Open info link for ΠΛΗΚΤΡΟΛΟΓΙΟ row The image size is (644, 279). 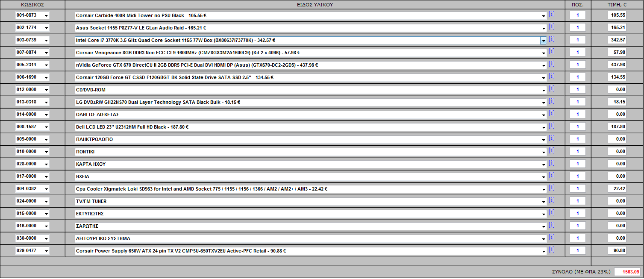[x=552, y=138]
